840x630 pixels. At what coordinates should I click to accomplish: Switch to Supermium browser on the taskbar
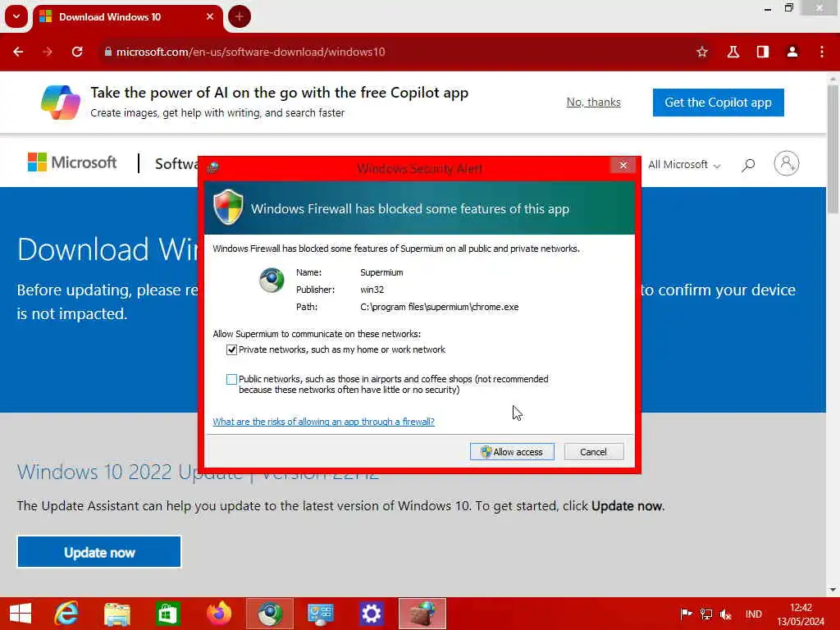point(270,614)
